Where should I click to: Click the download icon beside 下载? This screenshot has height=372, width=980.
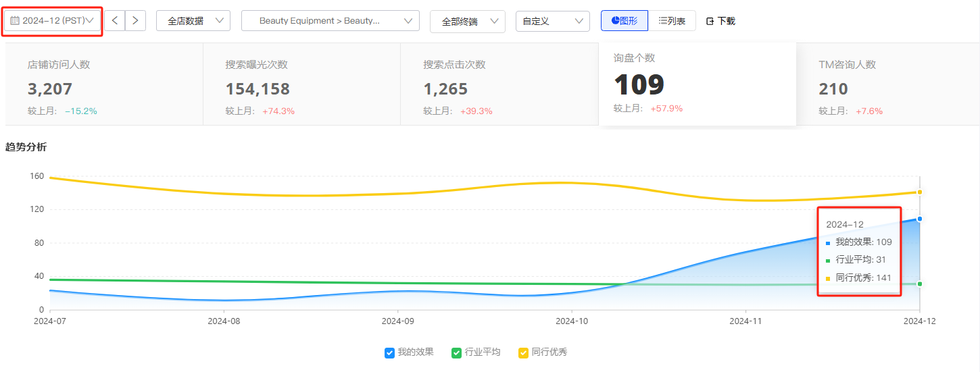pyautogui.click(x=710, y=22)
